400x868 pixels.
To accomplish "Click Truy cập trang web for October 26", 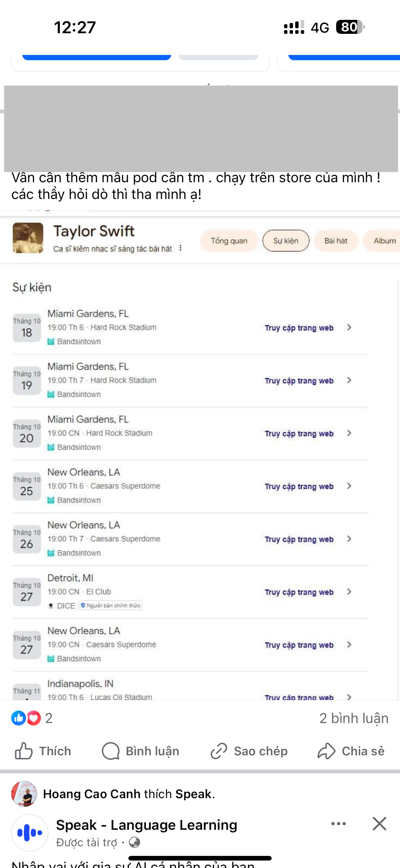I will pyautogui.click(x=299, y=539).
